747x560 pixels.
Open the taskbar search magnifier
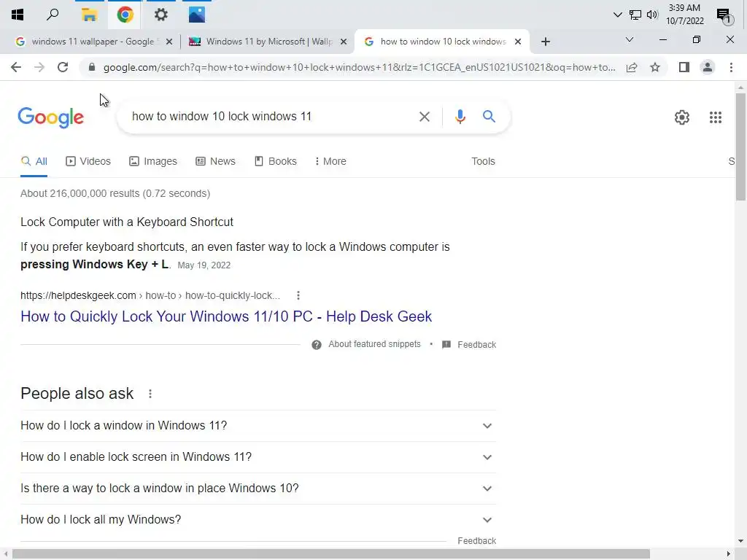(x=53, y=15)
